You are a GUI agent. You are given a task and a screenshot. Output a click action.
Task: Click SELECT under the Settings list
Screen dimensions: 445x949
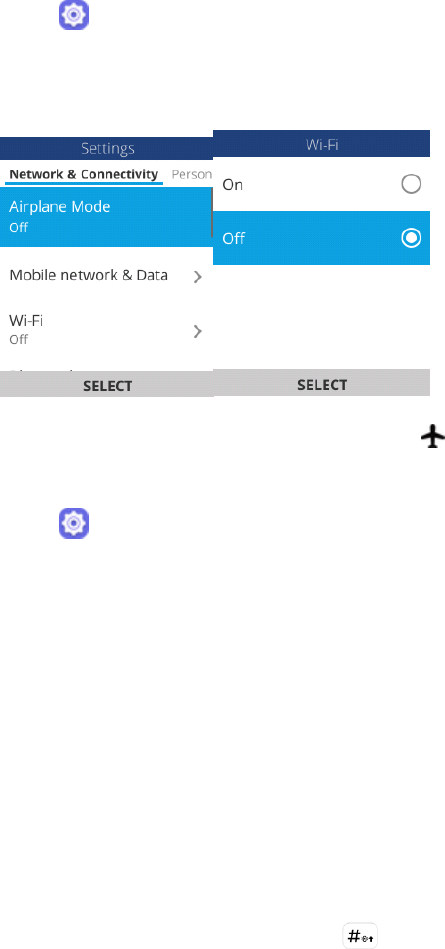(x=107, y=386)
